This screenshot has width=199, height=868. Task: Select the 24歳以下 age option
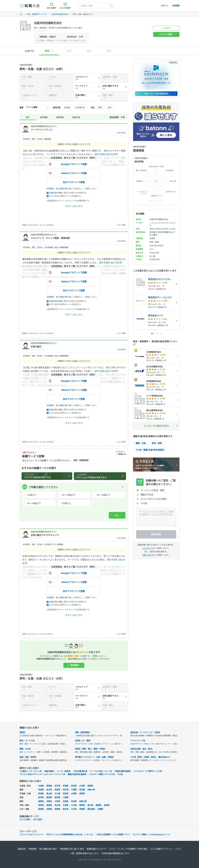[39, 495]
